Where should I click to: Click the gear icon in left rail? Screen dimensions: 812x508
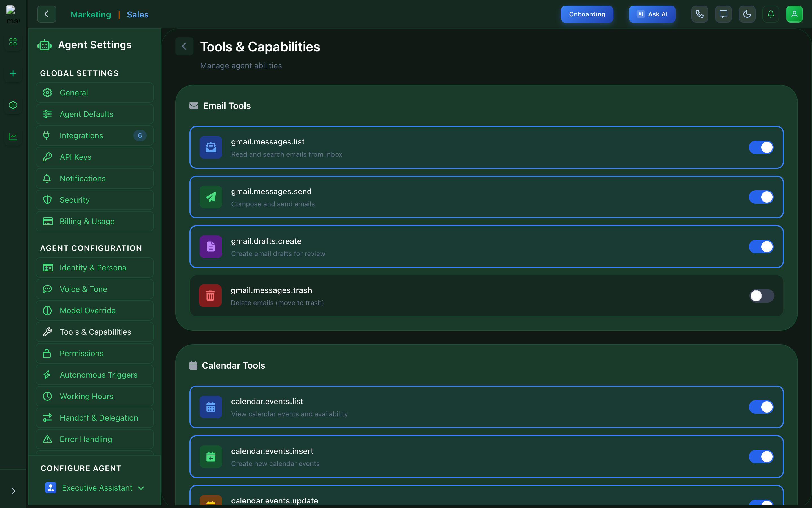(13, 105)
